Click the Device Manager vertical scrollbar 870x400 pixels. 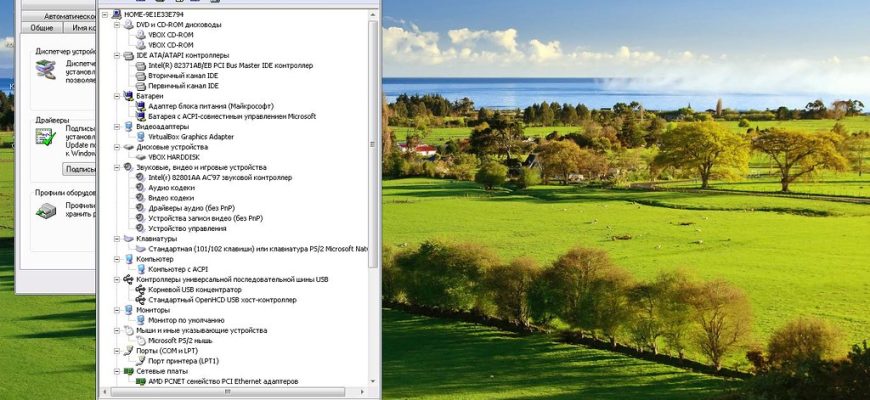click(x=374, y=150)
